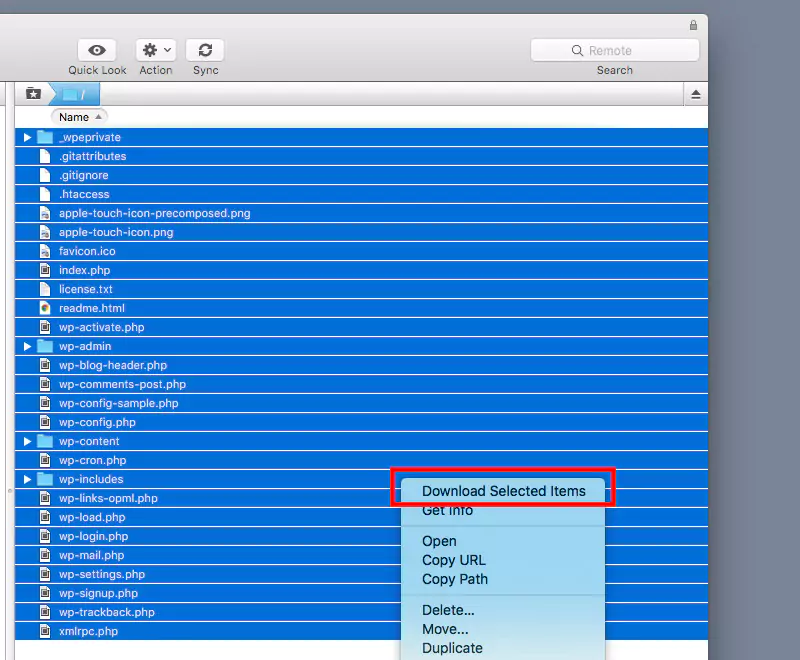Open the Quick Look eye icon

click(95, 49)
